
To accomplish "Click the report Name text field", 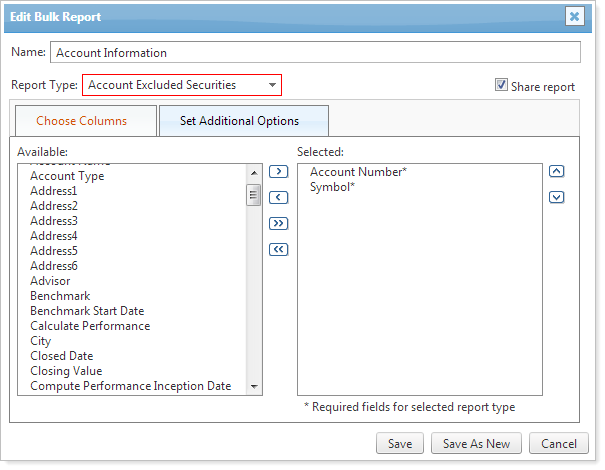I will 315,52.
